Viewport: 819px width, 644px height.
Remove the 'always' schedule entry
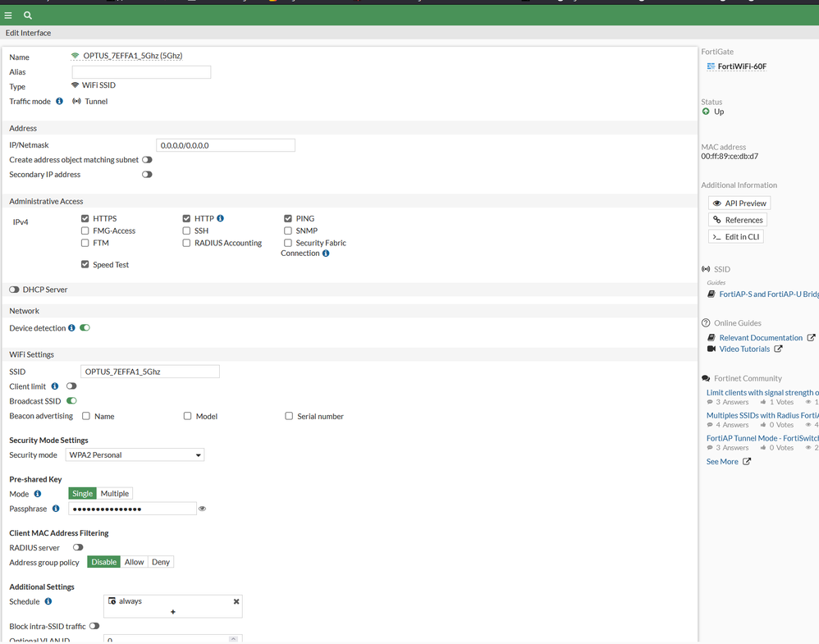point(236,601)
